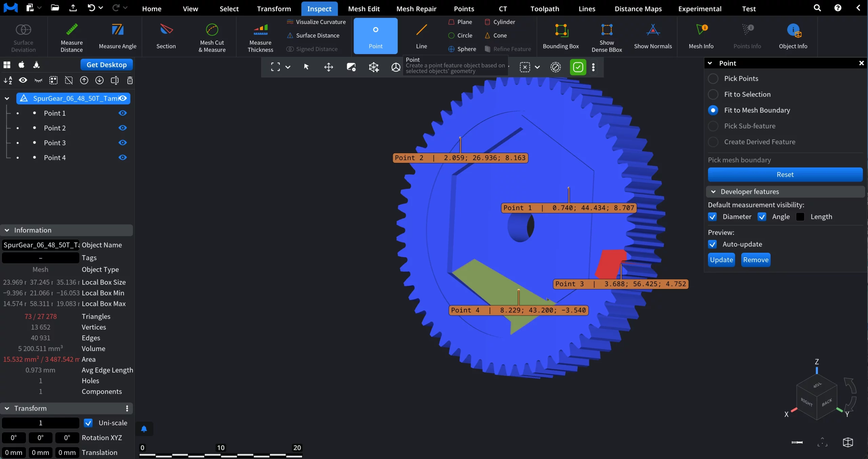Open the Mesh Cut & Measure tool
This screenshot has height=459, width=868.
click(x=212, y=37)
